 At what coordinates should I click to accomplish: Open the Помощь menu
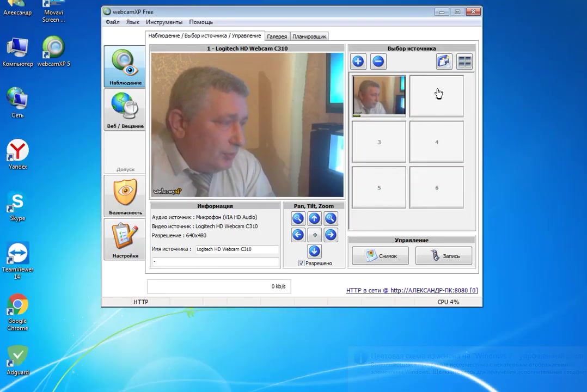coord(200,22)
